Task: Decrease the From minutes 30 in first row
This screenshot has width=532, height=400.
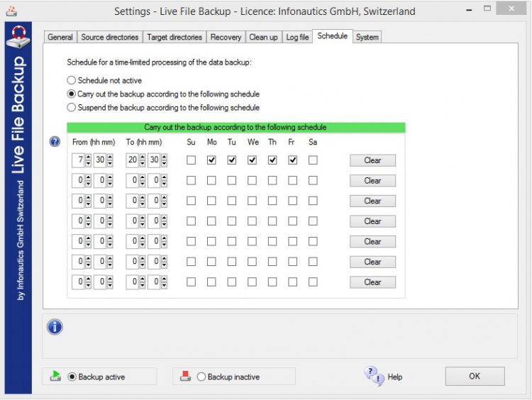Action: point(110,163)
